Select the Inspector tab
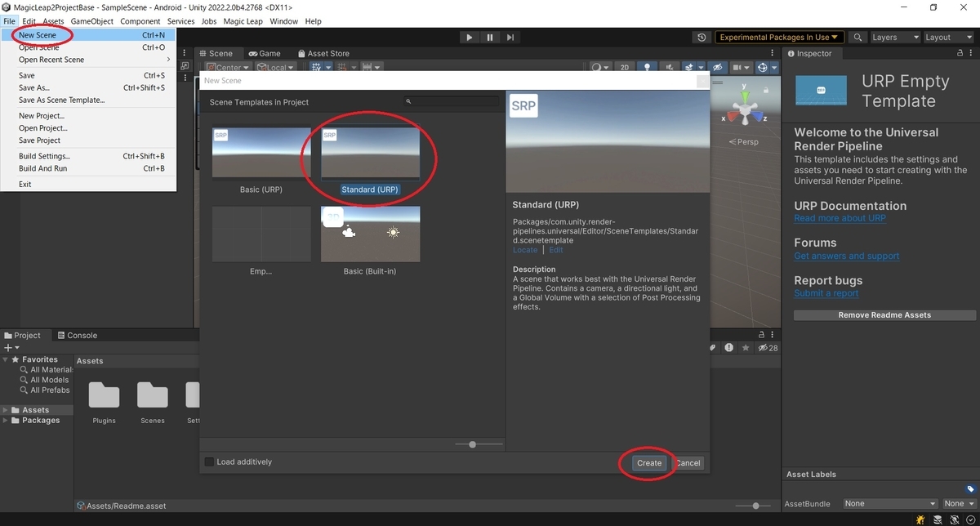The height and width of the screenshot is (526, 980). click(x=809, y=53)
